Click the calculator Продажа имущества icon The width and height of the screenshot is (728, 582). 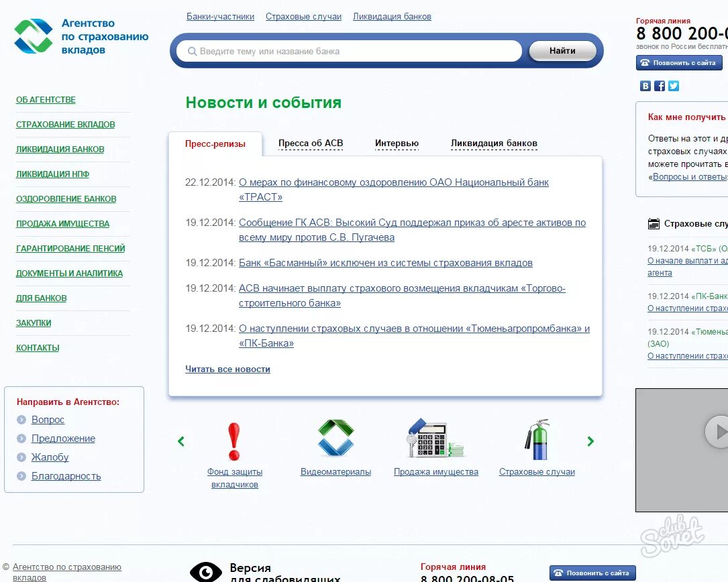point(435,438)
